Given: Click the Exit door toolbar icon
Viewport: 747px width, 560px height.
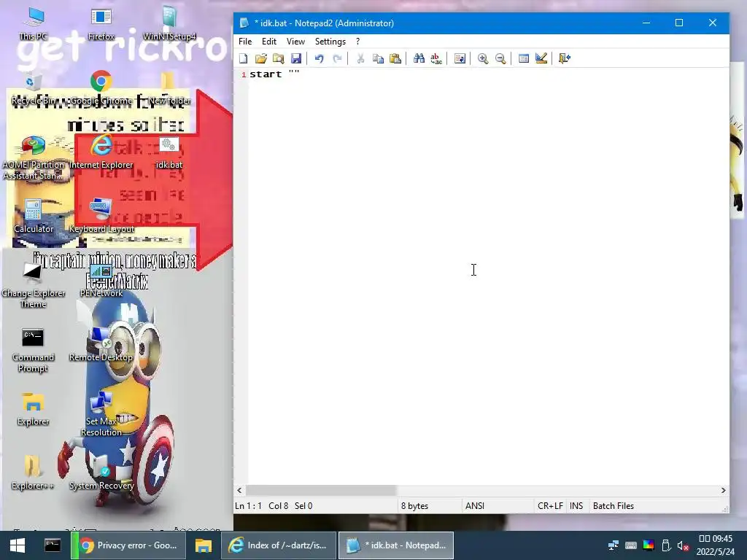Looking at the screenshot, I should (565, 58).
